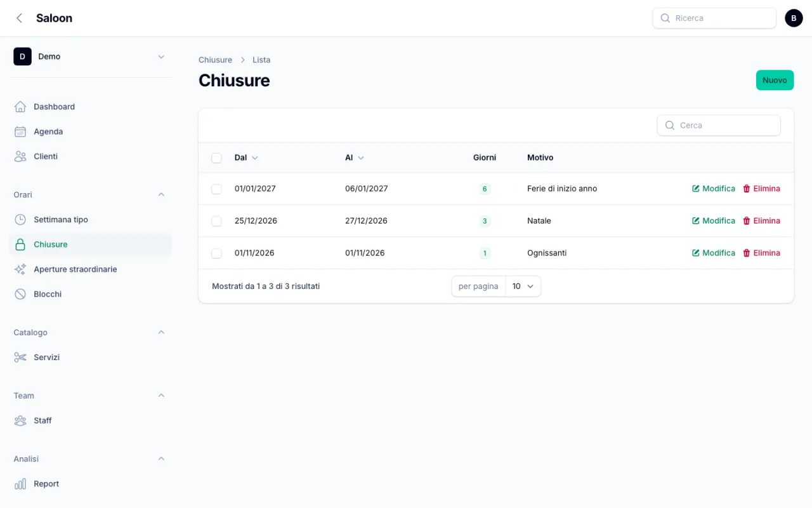
Task: Open the Agenda calendar icon
Action: tap(20, 131)
